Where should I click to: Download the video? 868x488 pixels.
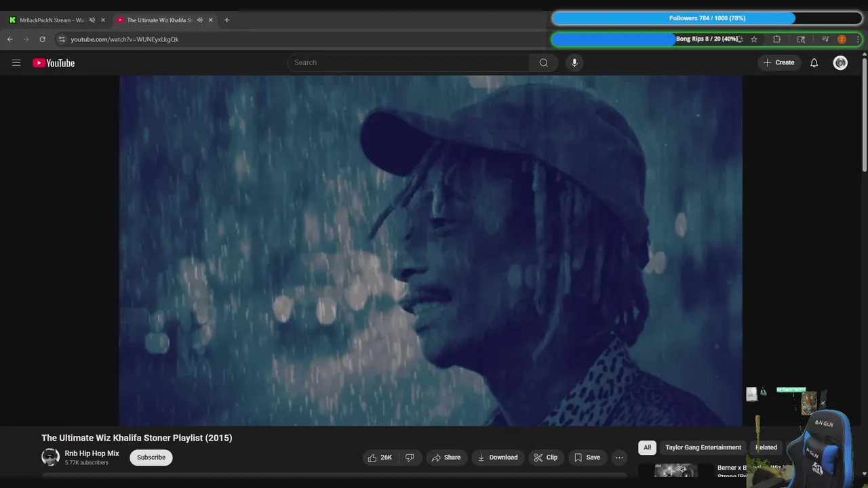pyautogui.click(x=498, y=457)
